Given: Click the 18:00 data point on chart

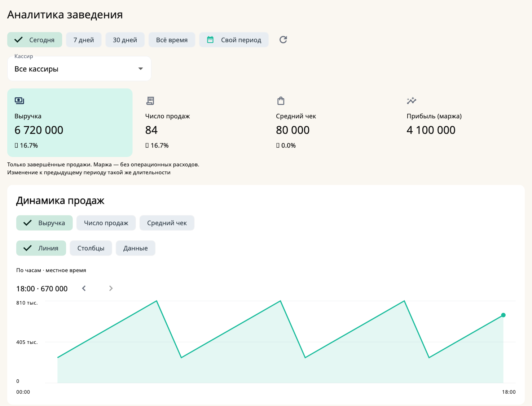Looking at the screenshot, I should (504, 315).
